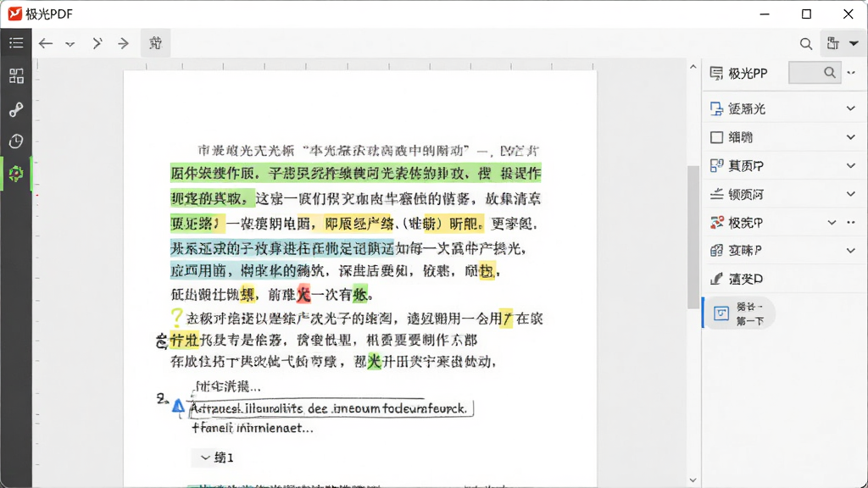Click the sixth panel row's cube icon
The width and height of the screenshot is (868, 488).
pos(716,251)
